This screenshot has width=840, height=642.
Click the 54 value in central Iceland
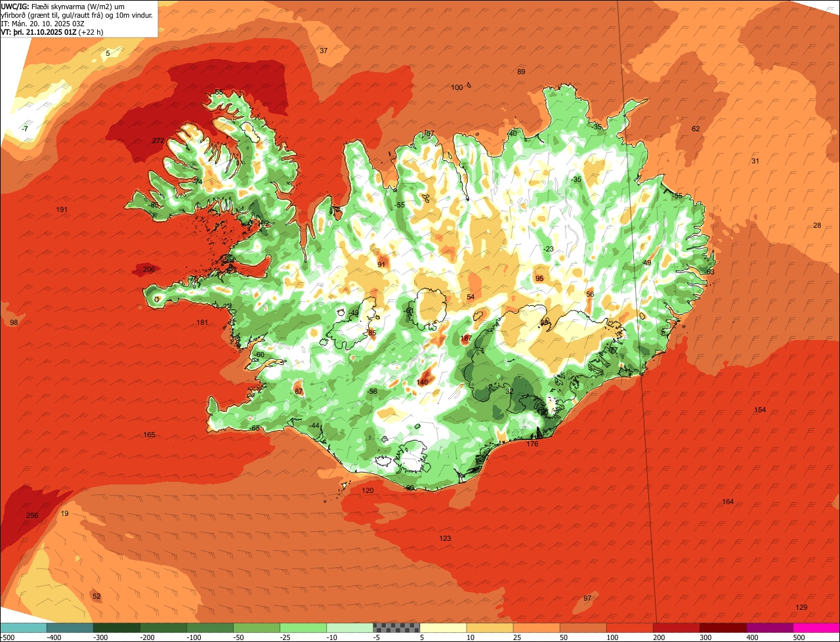pyautogui.click(x=471, y=297)
